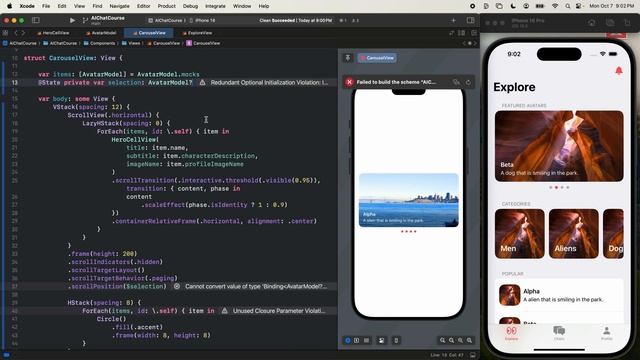Zoom in the preview canvas
Viewport: 640px width, 360px height.
point(469,340)
